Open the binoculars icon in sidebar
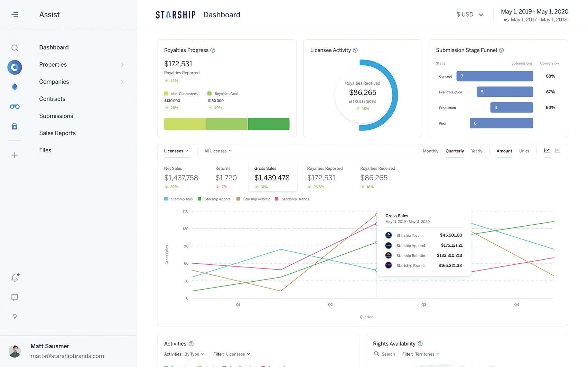The height and width of the screenshot is (367, 588). [x=15, y=107]
